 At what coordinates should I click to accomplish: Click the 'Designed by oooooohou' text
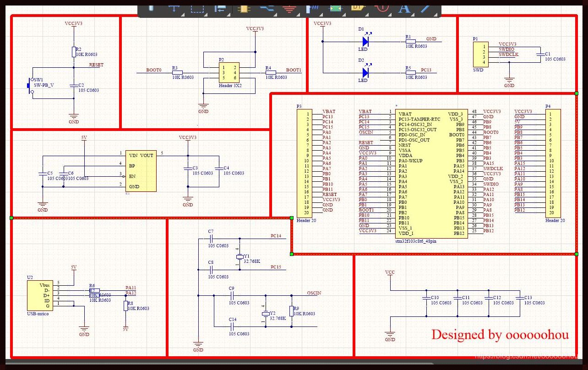[x=500, y=335]
